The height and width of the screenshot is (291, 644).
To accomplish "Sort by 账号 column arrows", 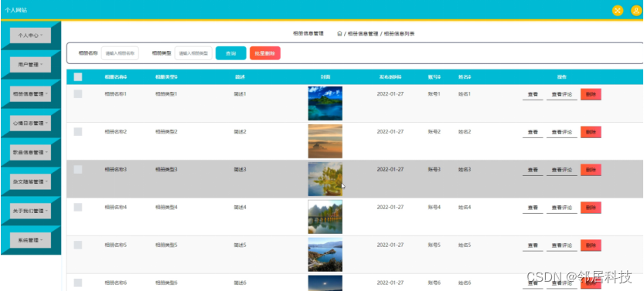I will pyautogui.click(x=439, y=77).
